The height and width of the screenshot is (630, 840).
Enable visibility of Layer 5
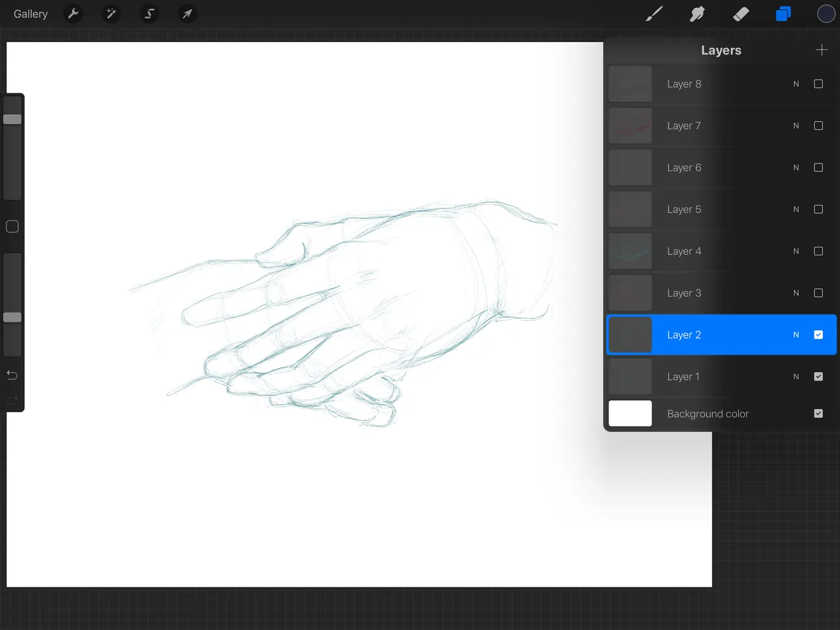[818, 209]
